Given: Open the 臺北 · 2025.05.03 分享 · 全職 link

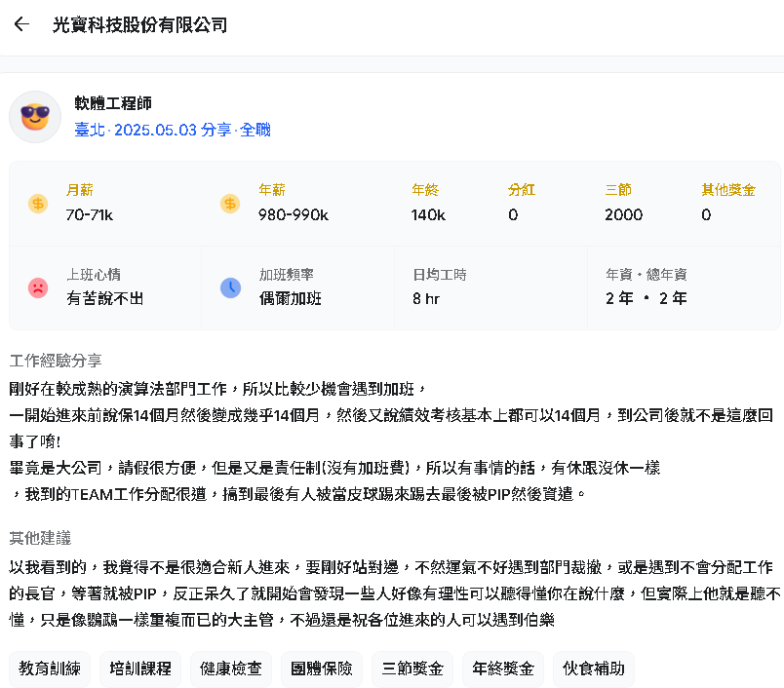Looking at the screenshot, I should point(173,130).
